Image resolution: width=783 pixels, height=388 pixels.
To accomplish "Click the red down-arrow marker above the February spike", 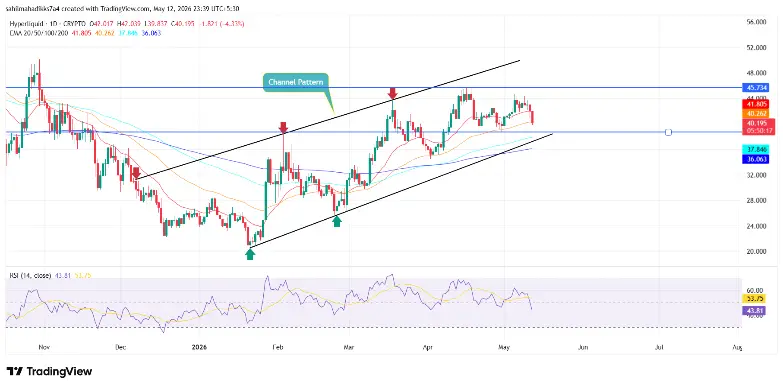I will (x=284, y=127).
